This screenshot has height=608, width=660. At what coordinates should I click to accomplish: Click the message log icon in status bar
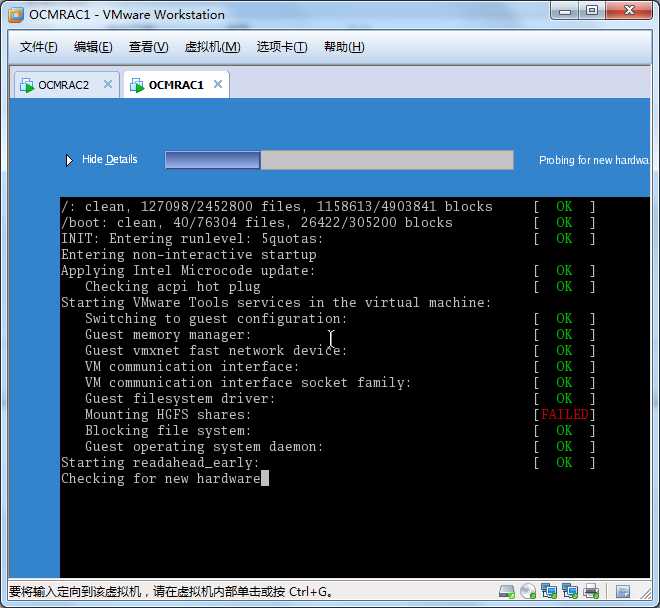pos(623,592)
